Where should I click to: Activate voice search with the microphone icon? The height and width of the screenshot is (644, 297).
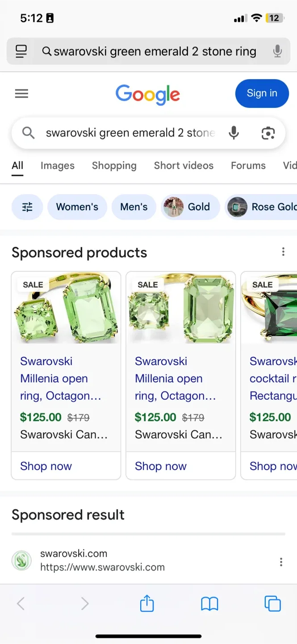tap(234, 133)
